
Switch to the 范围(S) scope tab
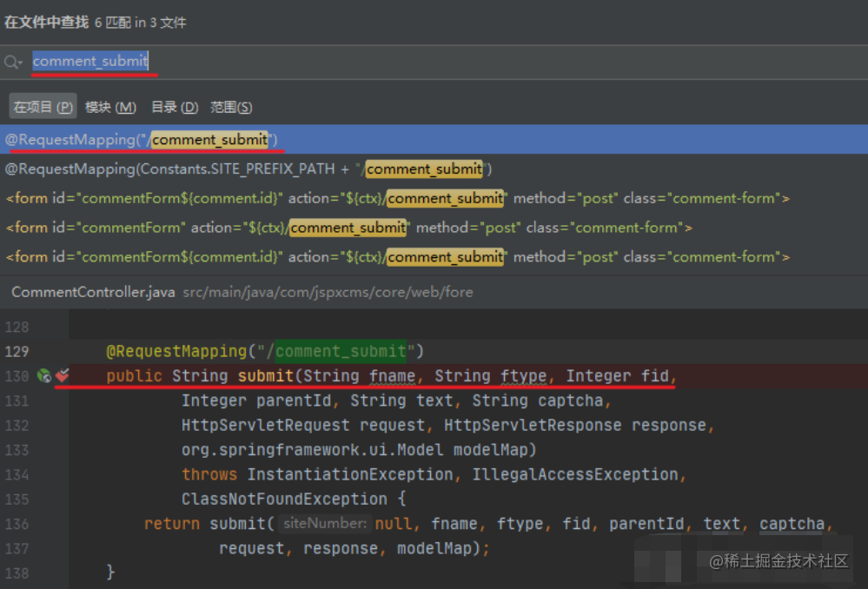point(231,107)
